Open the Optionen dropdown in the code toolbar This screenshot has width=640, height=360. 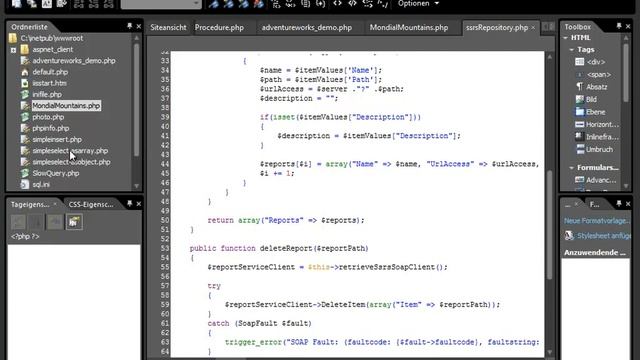coord(419,4)
